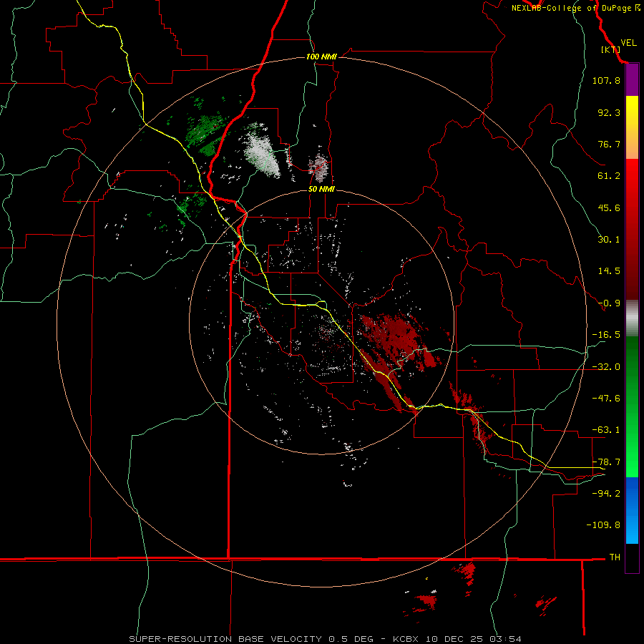Click the 107.8 legend value
Image resolution: width=644 pixels, height=644 pixels.
[x=606, y=80]
